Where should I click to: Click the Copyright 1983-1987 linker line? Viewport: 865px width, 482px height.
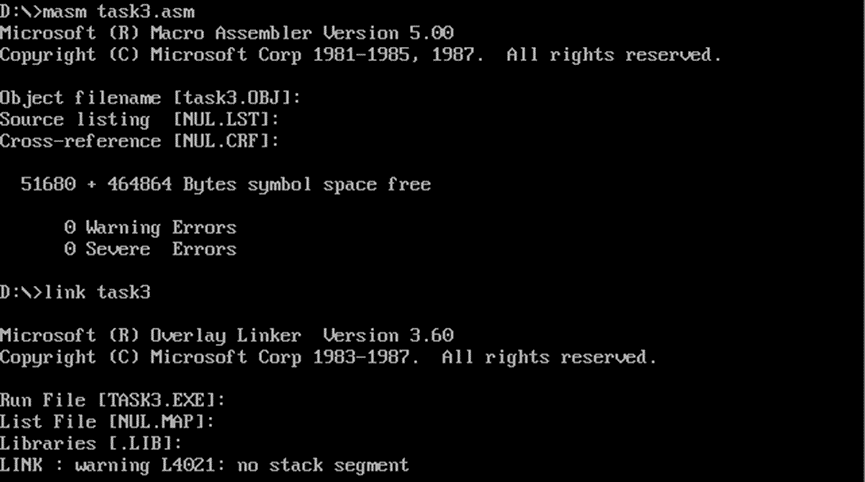[x=328, y=357]
